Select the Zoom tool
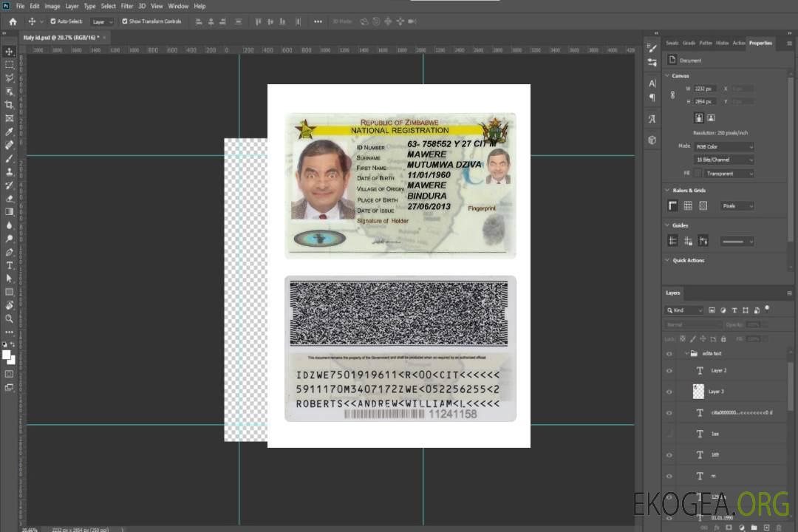The width and height of the screenshot is (798, 532). [10, 318]
